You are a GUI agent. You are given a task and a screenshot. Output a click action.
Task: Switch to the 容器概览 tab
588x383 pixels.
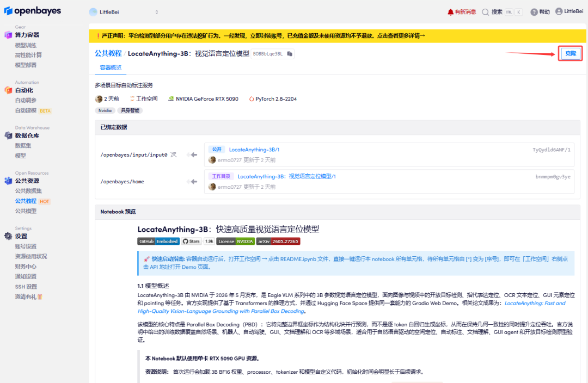110,67
